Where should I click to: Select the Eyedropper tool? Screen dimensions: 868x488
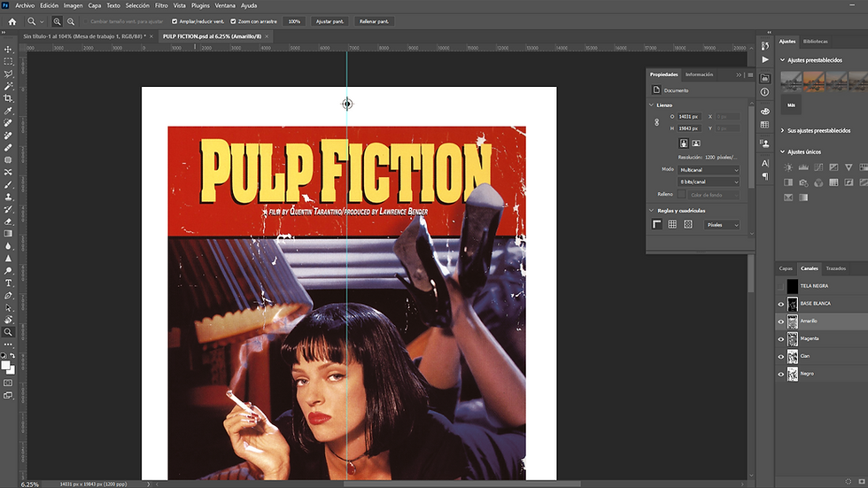[8, 111]
